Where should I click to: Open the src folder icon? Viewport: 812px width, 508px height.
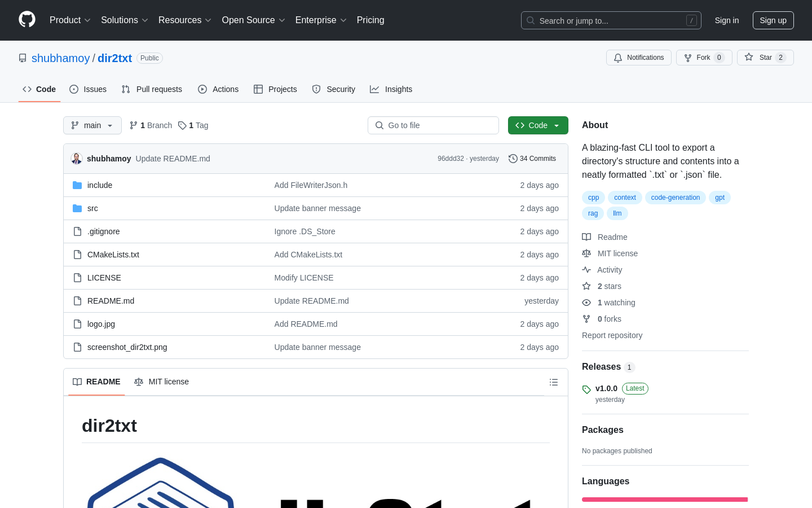pyautogui.click(x=77, y=208)
